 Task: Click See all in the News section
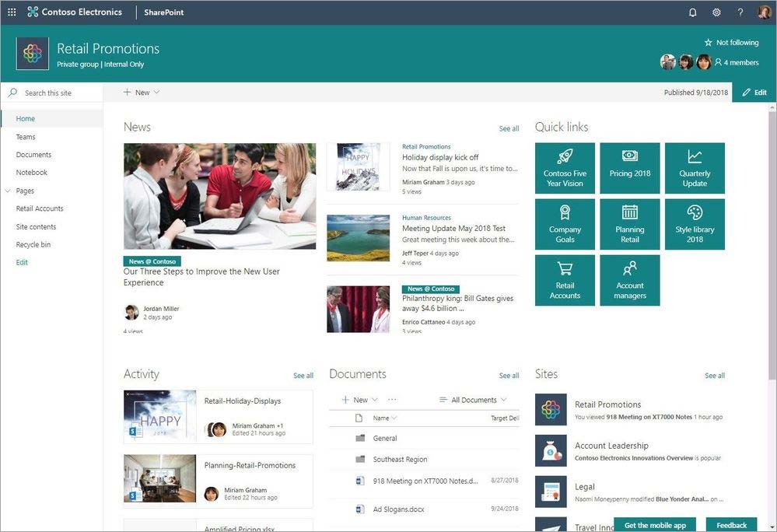pyautogui.click(x=508, y=128)
